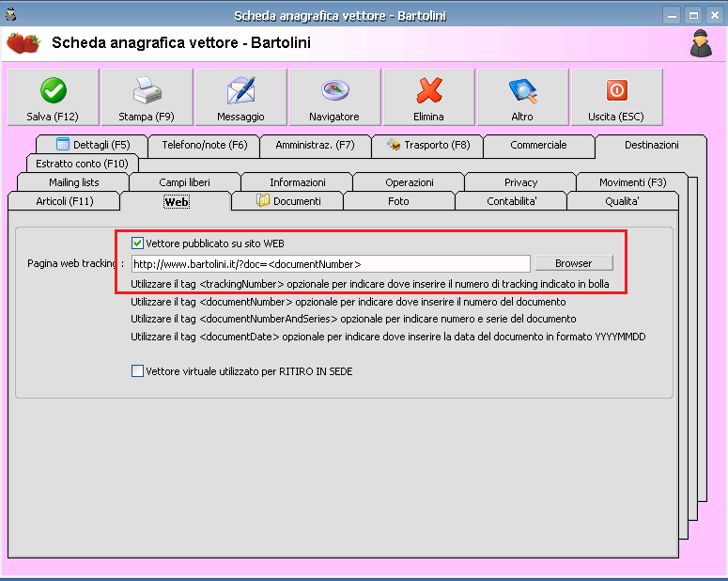This screenshot has width=728, height=581.
Task: Switch to the Mailing lists tab
Action: [73, 182]
